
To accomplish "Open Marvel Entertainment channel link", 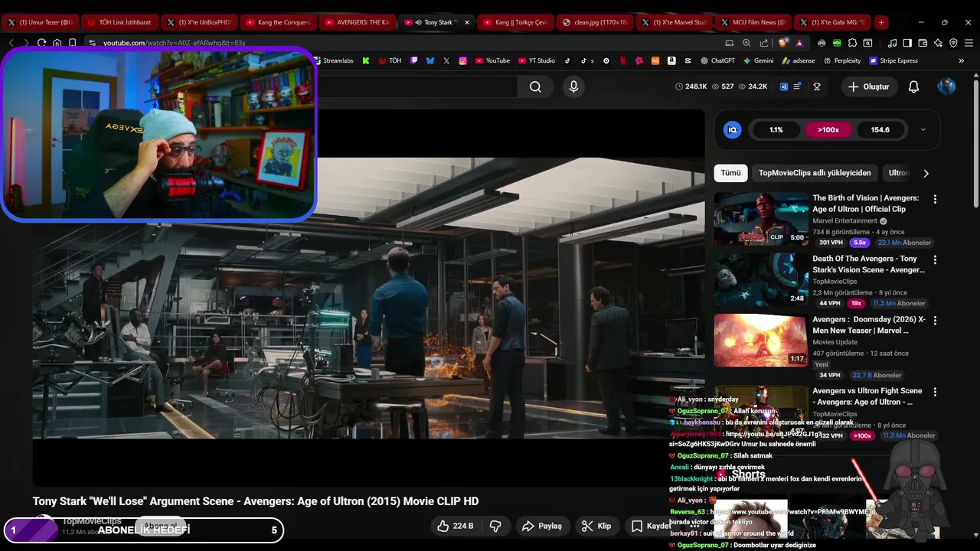I will pos(844,221).
